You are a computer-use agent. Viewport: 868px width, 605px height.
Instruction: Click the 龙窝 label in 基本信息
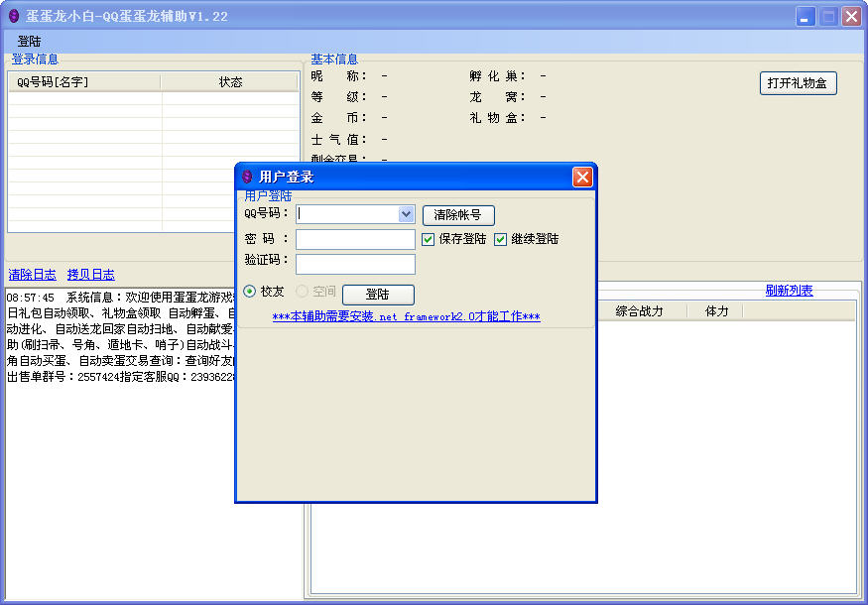497,97
